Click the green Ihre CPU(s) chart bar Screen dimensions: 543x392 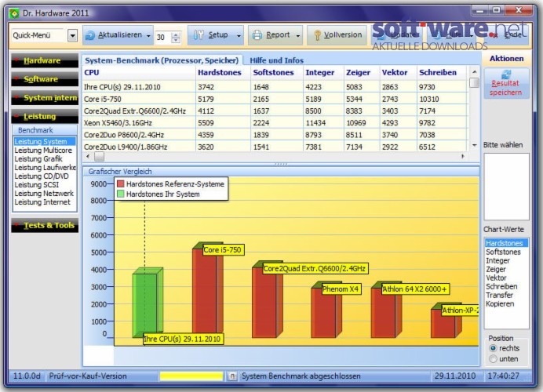(148, 303)
